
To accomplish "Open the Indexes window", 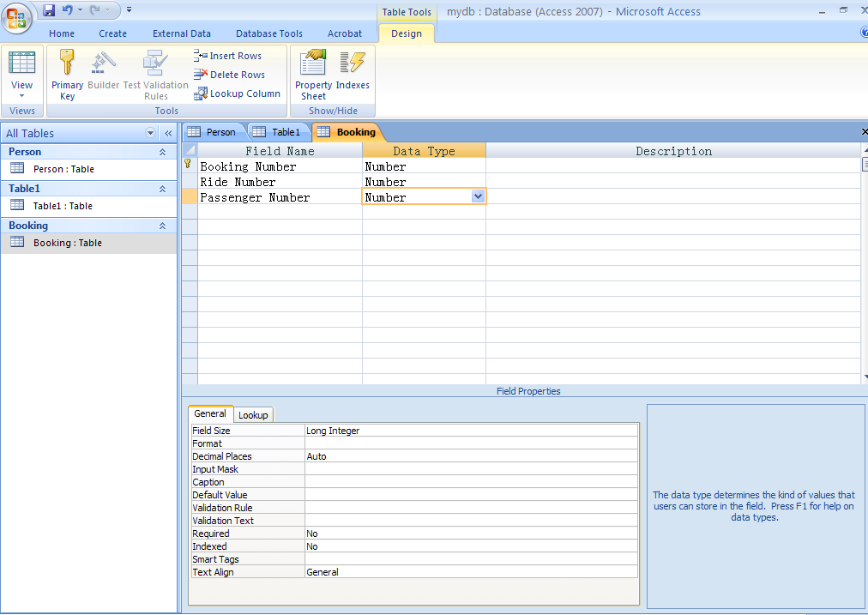I will [353, 72].
